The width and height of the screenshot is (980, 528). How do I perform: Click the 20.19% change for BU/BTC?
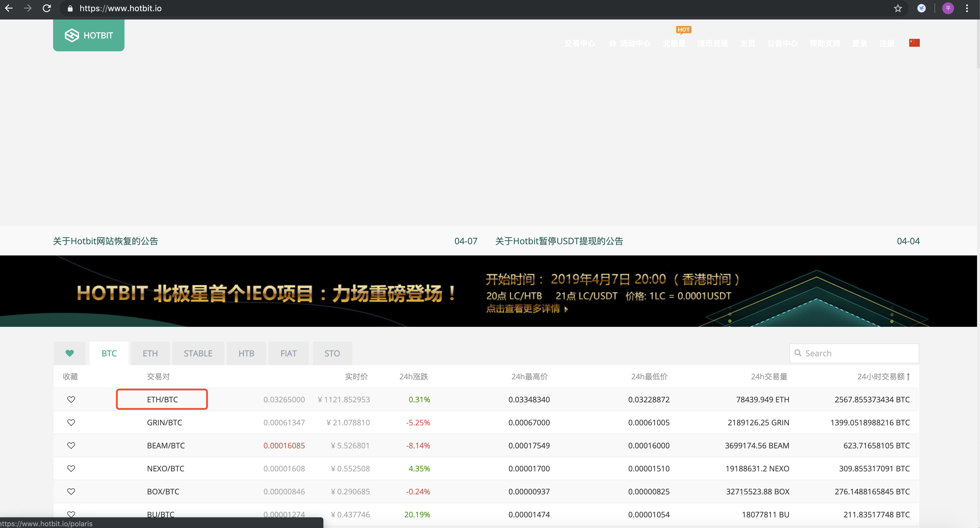(x=417, y=514)
